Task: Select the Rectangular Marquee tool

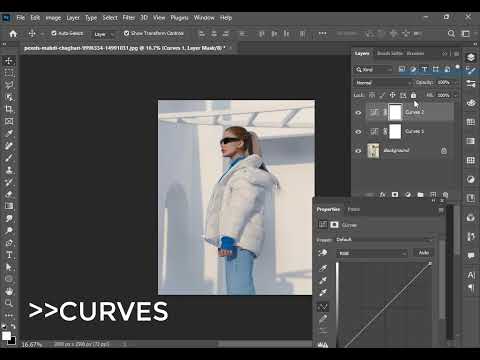Action: point(9,73)
